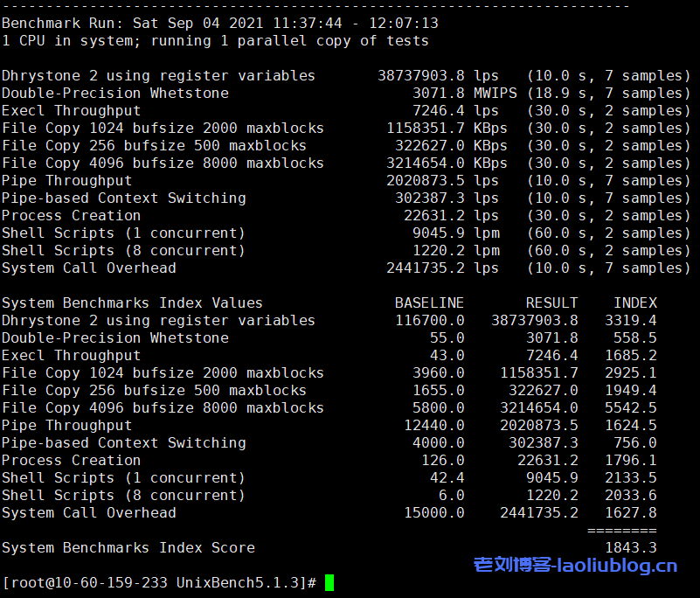Click the green terminal cursor block
The height and width of the screenshot is (598, 700).
pyautogui.click(x=329, y=582)
